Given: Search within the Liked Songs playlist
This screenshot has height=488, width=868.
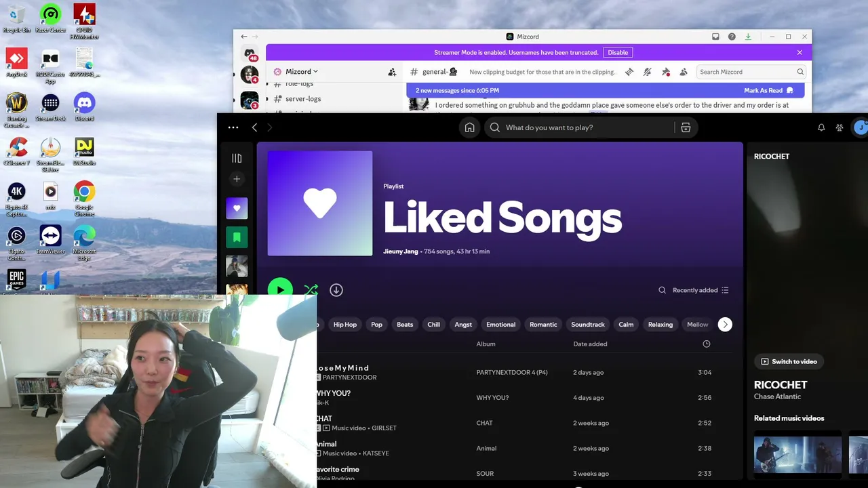Looking at the screenshot, I should [x=662, y=290].
